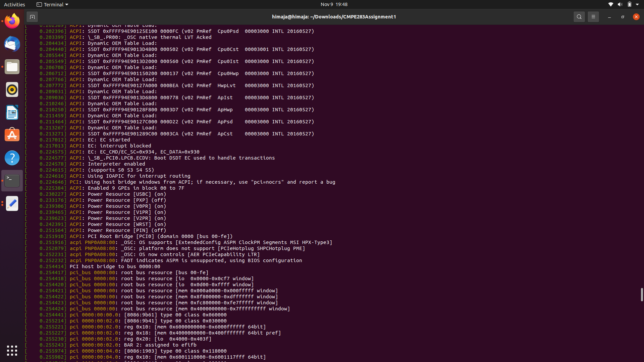Click 'Power Resource [USBC] (on)' line
The width and height of the screenshot is (644, 362).
[127, 194]
